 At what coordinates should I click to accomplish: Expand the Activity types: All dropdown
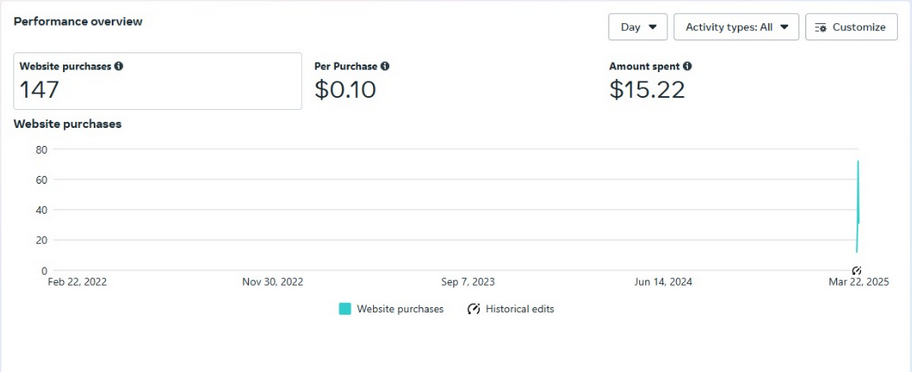pos(736,27)
